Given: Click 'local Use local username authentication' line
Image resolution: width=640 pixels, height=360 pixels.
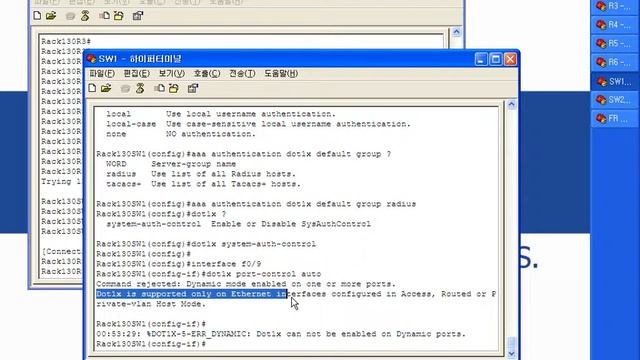Looking at the screenshot, I should coord(221,114).
